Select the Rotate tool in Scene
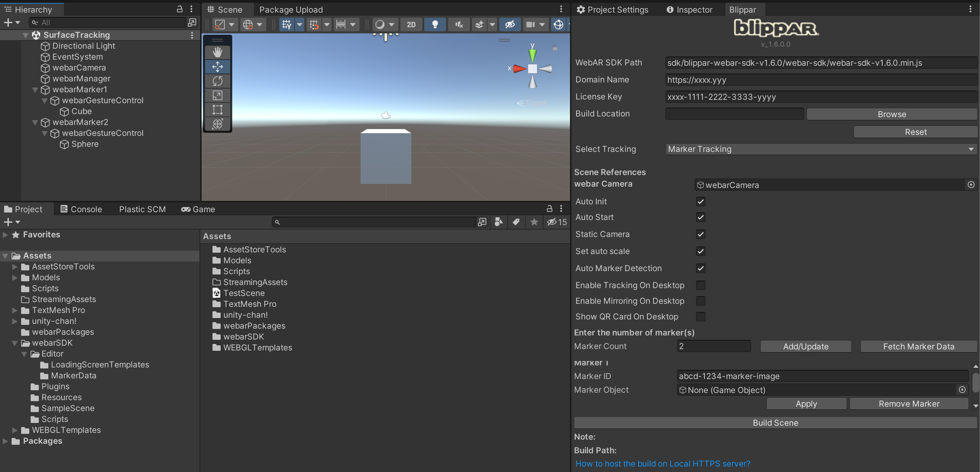The width and height of the screenshot is (980, 472). [217, 81]
